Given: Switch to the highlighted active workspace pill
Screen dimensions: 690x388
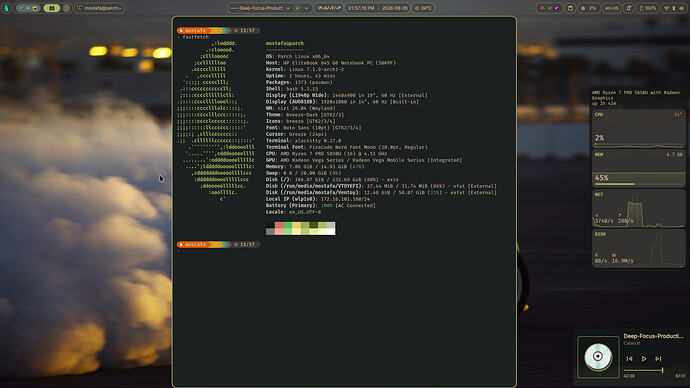Looking at the screenshot, I should click(x=51, y=8).
